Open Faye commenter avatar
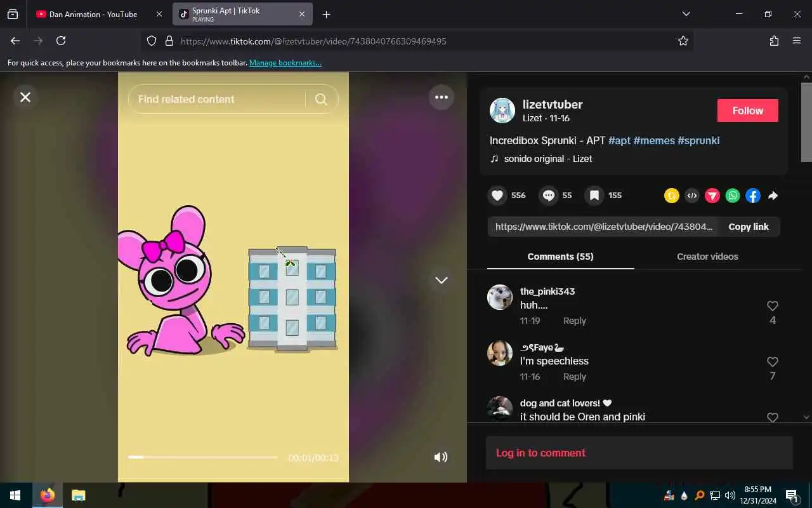The height and width of the screenshot is (508, 812). [x=500, y=353]
